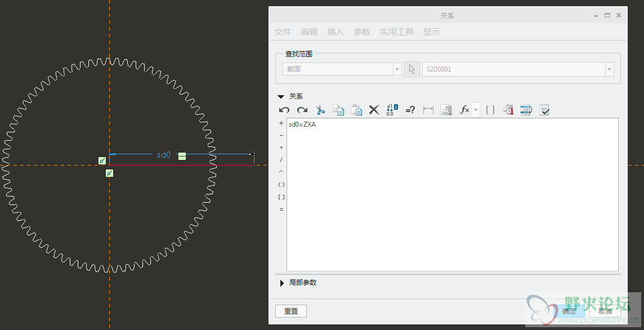Insert square brackets operator
The width and height of the screenshot is (644, 330).
pos(281,197)
